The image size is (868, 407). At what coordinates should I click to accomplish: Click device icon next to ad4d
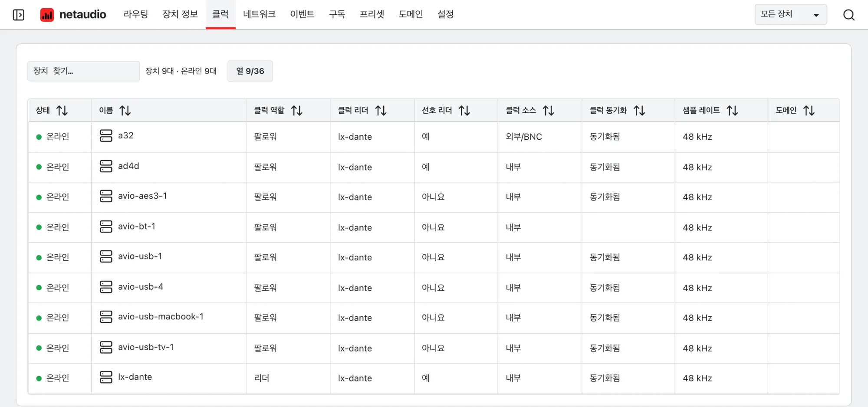point(106,166)
